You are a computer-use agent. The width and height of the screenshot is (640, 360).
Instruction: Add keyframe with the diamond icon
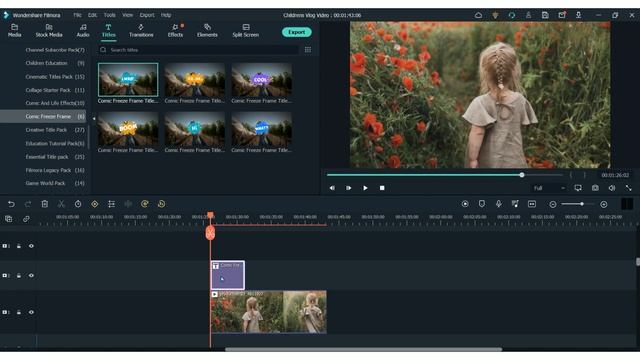tap(95, 204)
